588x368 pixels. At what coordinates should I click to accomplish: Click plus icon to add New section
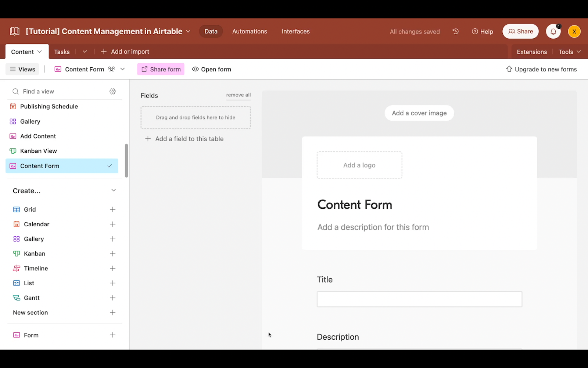(113, 312)
